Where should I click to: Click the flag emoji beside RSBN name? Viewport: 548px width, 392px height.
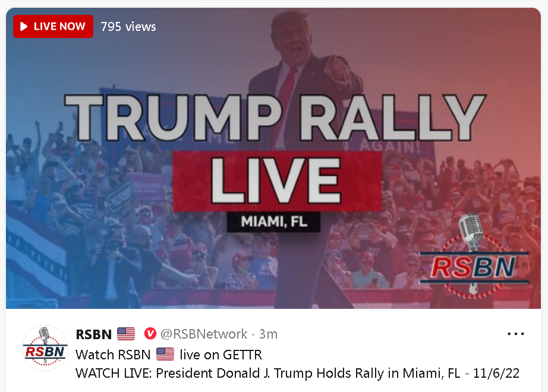(126, 334)
